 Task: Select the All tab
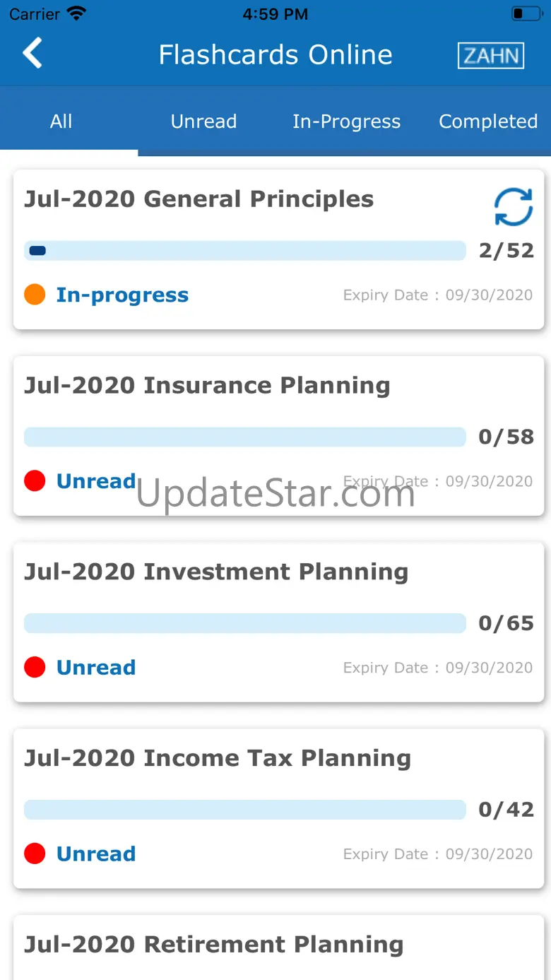tap(61, 122)
